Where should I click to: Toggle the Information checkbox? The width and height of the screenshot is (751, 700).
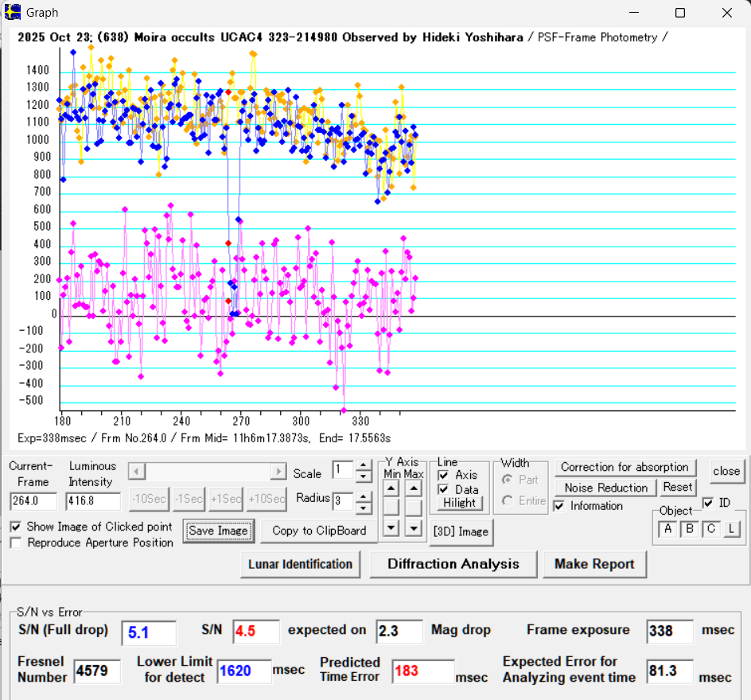pyautogui.click(x=560, y=505)
